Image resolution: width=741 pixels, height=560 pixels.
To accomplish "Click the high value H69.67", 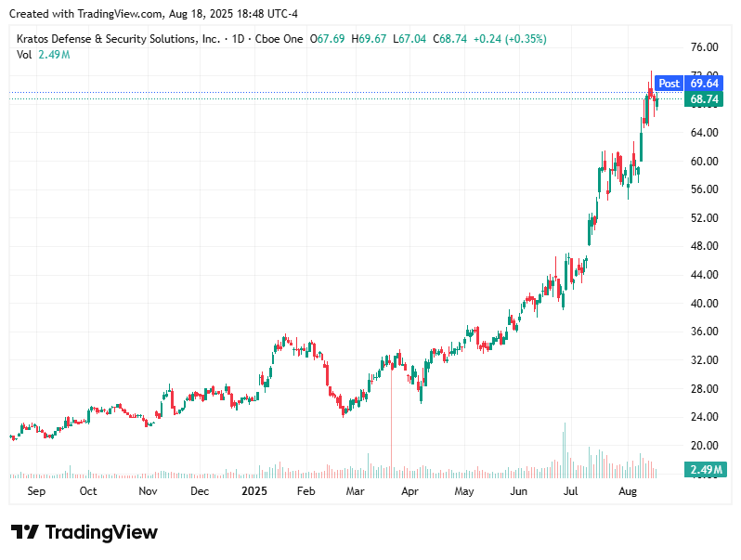I will (x=369, y=39).
